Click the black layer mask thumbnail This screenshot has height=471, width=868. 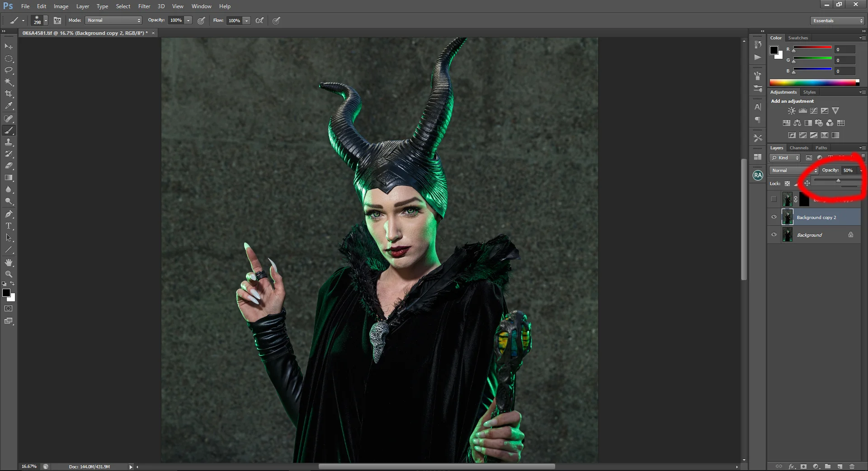pyautogui.click(x=804, y=199)
